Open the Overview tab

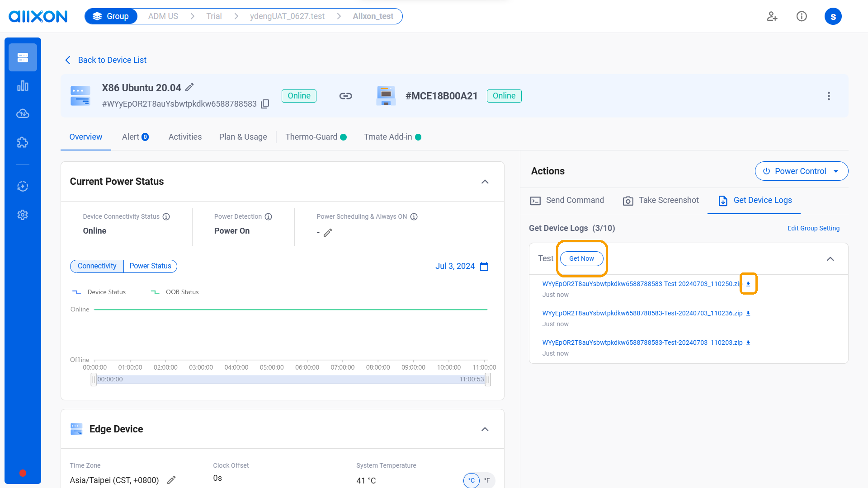pyautogui.click(x=86, y=137)
